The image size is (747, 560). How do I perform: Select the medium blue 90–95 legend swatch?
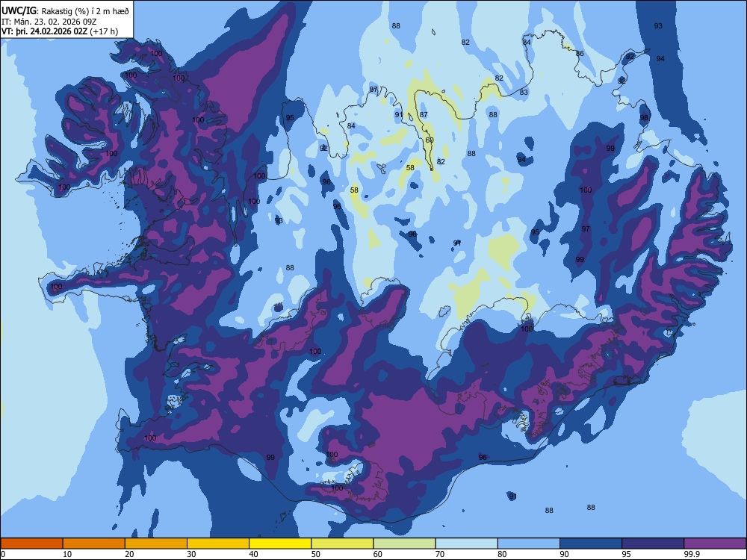[591, 544]
